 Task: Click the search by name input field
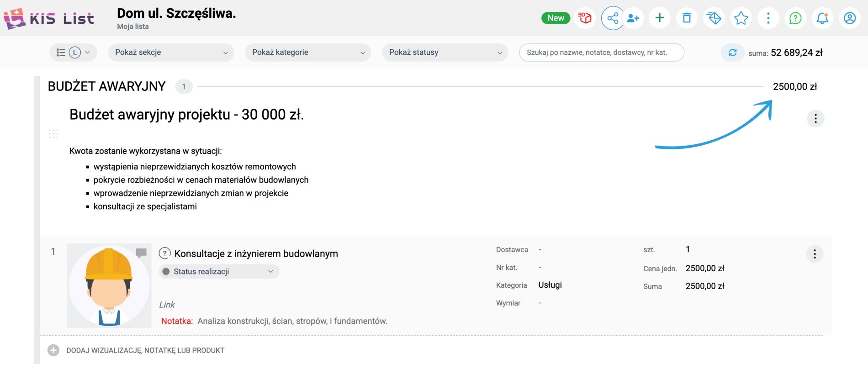601,53
